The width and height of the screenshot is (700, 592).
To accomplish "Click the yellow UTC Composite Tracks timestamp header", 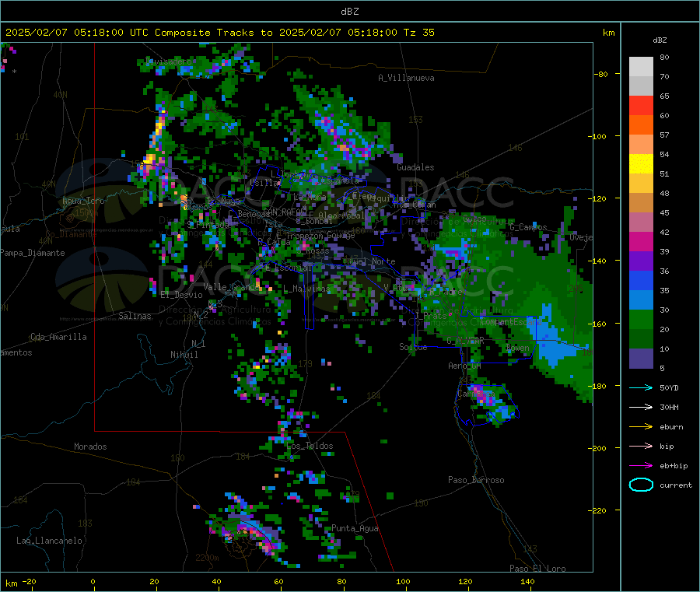I will [x=220, y=33].
